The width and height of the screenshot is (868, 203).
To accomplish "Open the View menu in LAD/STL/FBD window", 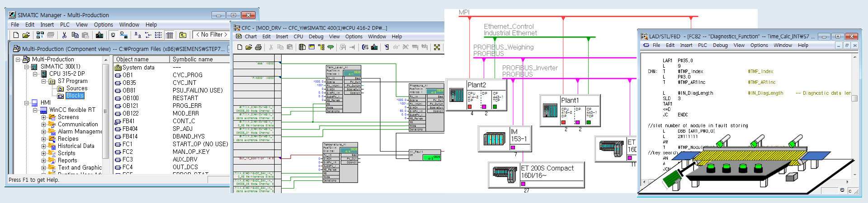I will click(x=739, y=46).
